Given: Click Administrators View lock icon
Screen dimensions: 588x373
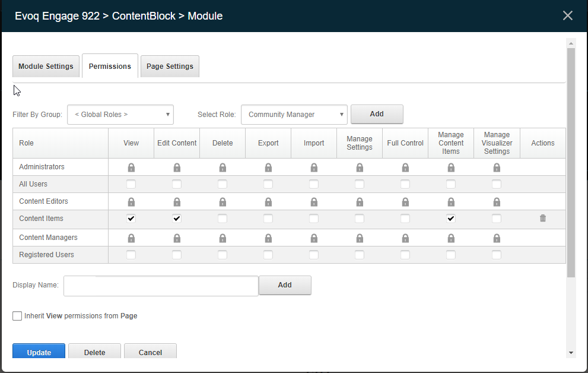Looking at the screenshot, I should 131,167.
